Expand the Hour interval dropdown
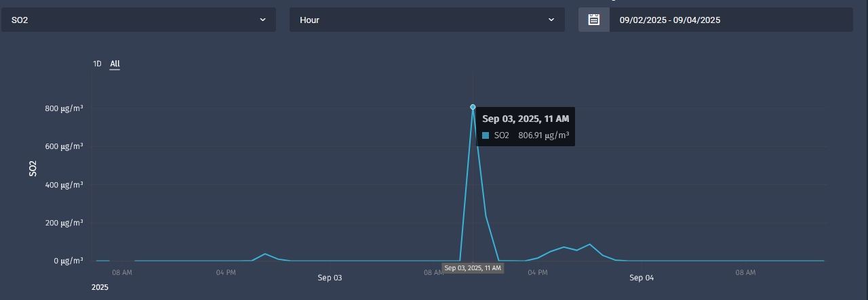Screen dimensions: 868x300 427,20
